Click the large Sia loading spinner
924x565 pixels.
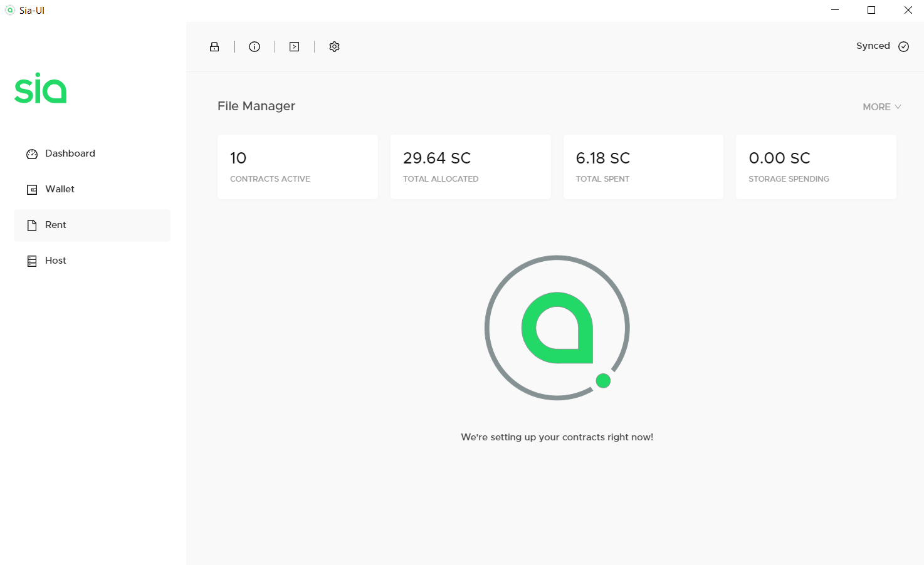557,328
